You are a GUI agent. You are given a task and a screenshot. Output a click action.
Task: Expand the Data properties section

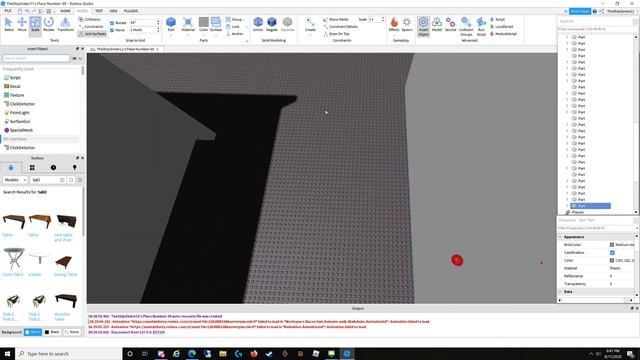pos(560,292)
